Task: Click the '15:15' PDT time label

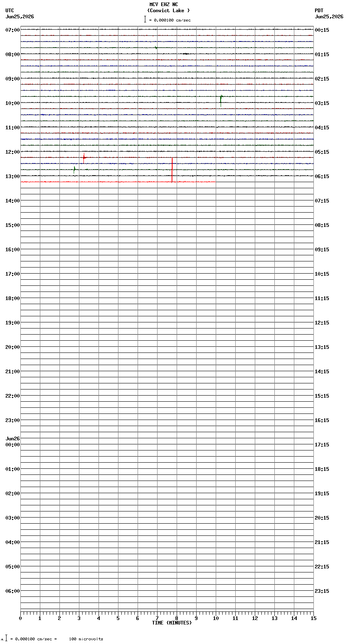Action: 322,396
